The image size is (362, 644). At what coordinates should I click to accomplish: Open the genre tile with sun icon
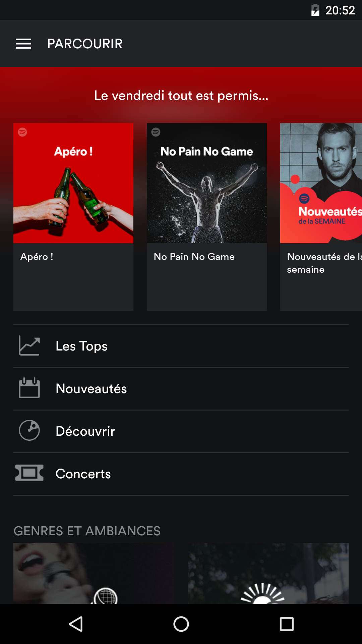click(x=268, y=574)
